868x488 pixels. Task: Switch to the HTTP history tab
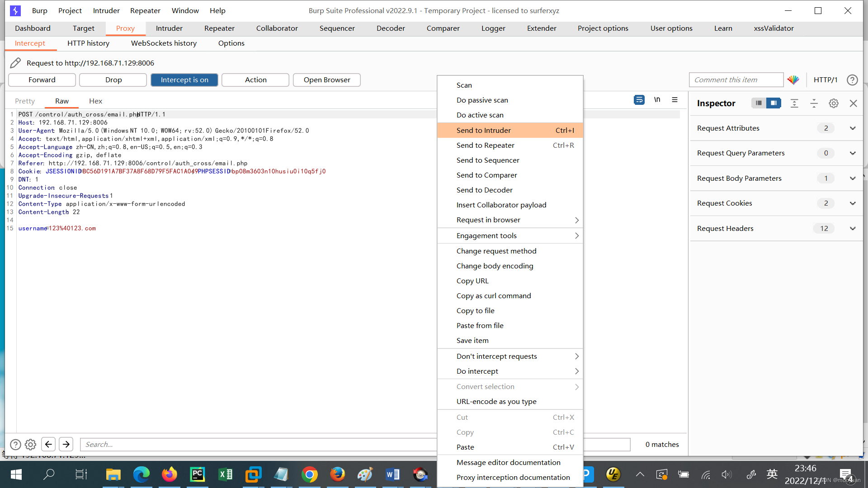coord(88,43)
